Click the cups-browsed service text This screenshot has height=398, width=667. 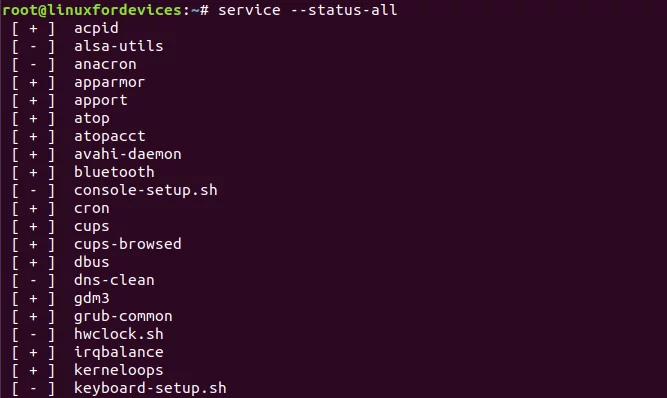click(128, 244)
